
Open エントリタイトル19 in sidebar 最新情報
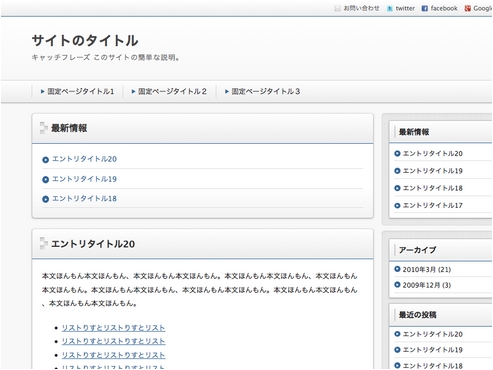433,171
